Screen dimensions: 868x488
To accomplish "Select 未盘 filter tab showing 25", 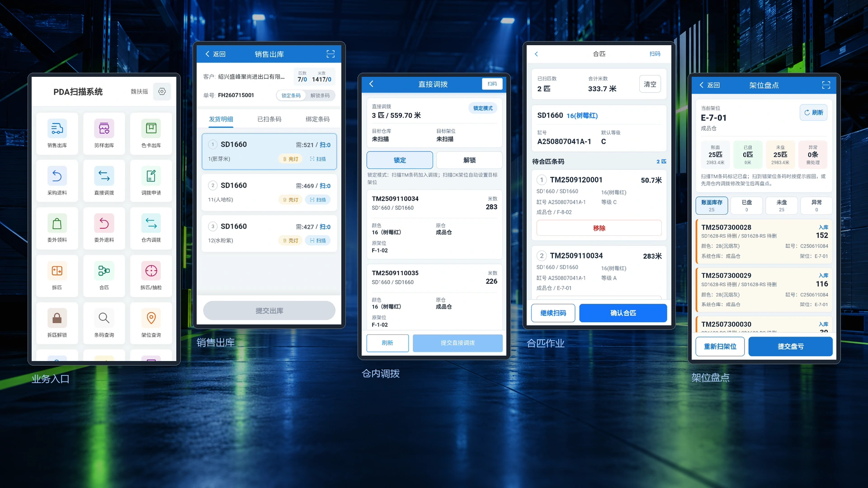I will pos(782,206).
